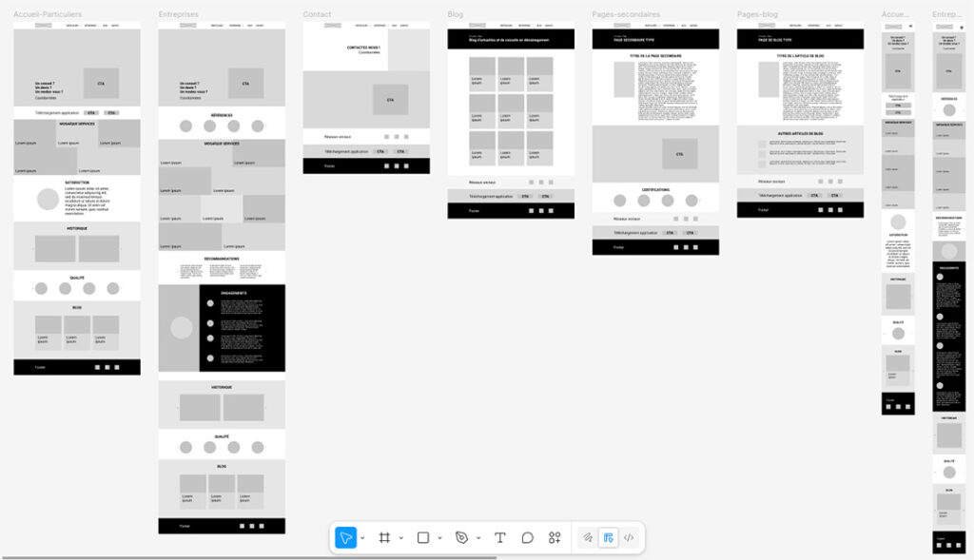The width and height of the screenshot is (974, 560).
Task: Toggle the highlighted design mode icon
Action: pos(608,538)
